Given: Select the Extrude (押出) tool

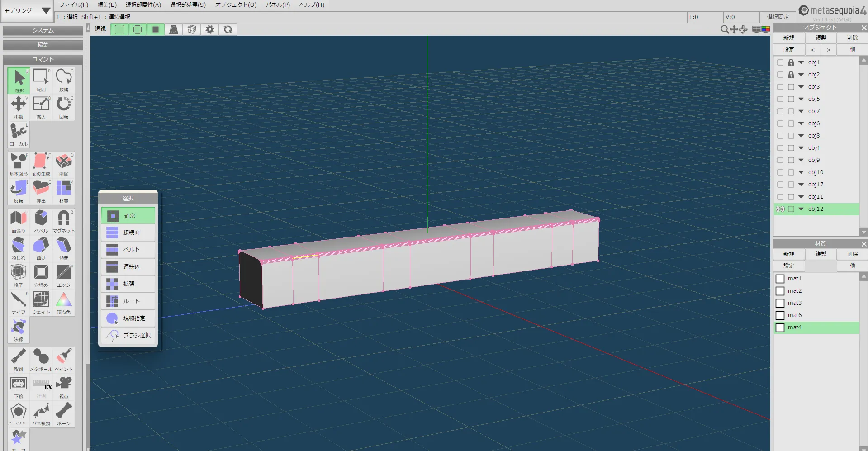Looking at the screenshot, I should [41, 190].
